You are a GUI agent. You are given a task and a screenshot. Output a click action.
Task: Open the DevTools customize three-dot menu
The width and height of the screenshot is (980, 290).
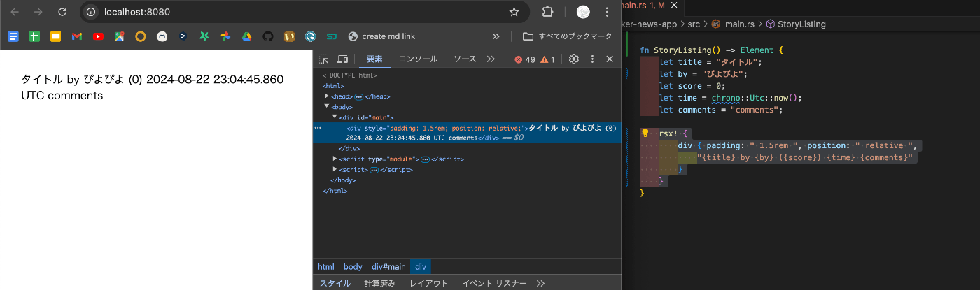tap(592, 59)
